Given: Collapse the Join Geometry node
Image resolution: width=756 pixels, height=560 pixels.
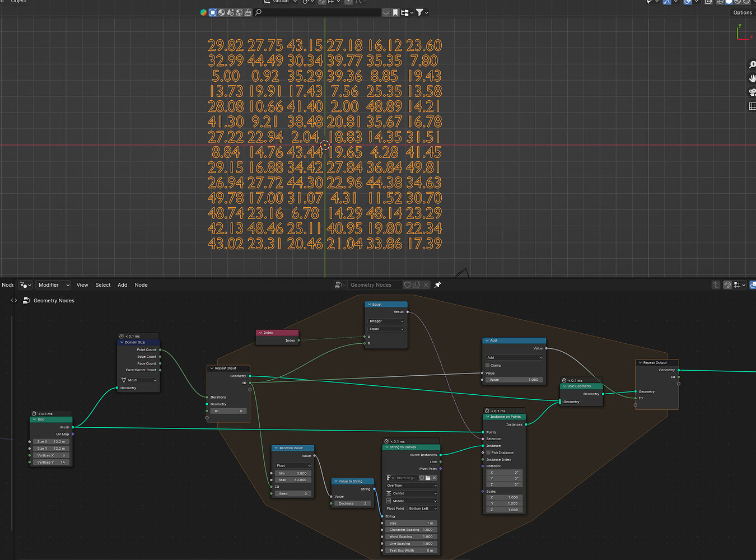Looking at the screenshot, I should coord(564,386).
